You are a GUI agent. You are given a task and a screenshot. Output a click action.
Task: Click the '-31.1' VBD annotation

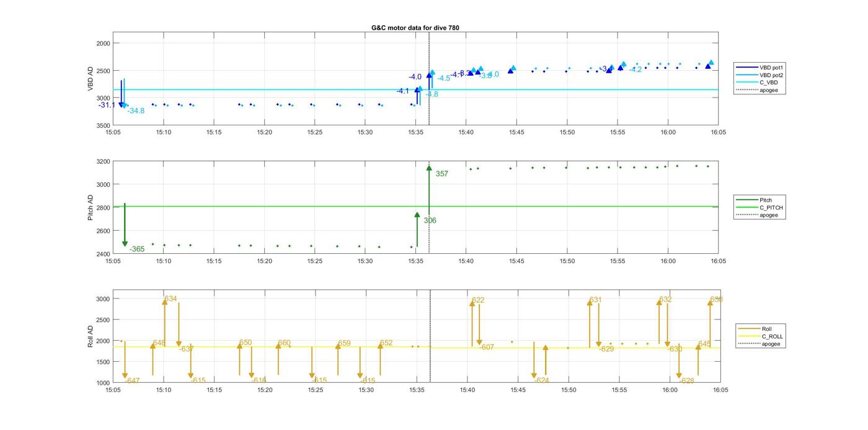click(107, 105)
